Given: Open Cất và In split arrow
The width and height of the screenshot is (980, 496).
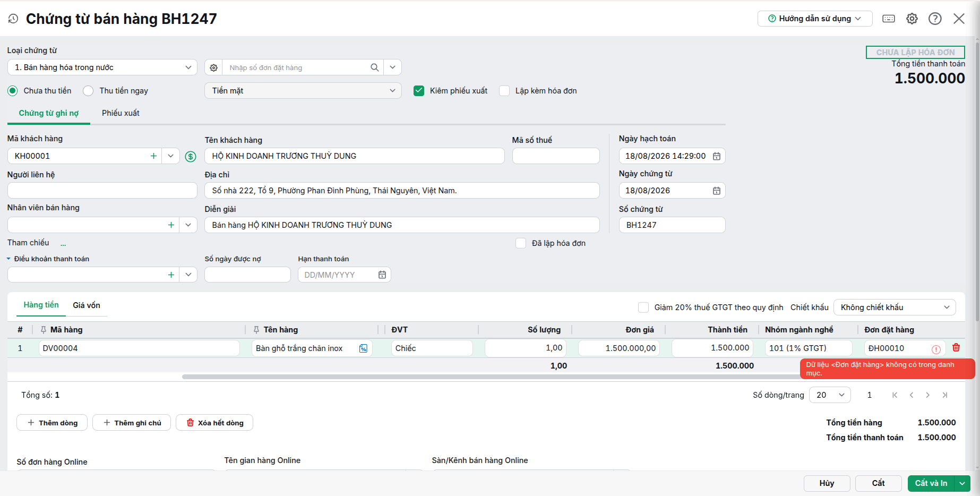Looking at the screenshot, I should (962, 483).
